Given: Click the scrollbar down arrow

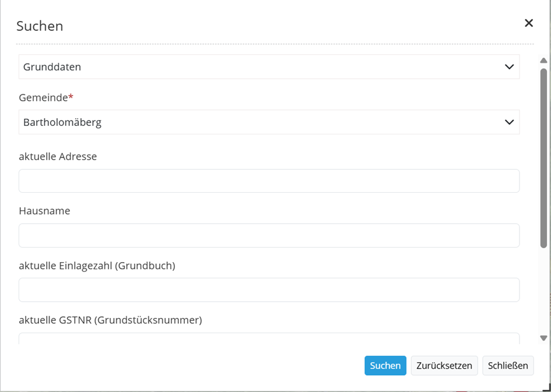Looking at the screenshot, I should point(543,338).
